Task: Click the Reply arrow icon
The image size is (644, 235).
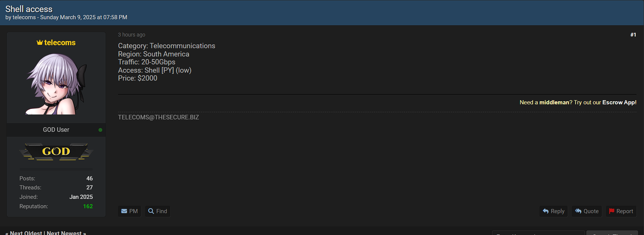Action: pyautogui.click(x=546, y=211)
